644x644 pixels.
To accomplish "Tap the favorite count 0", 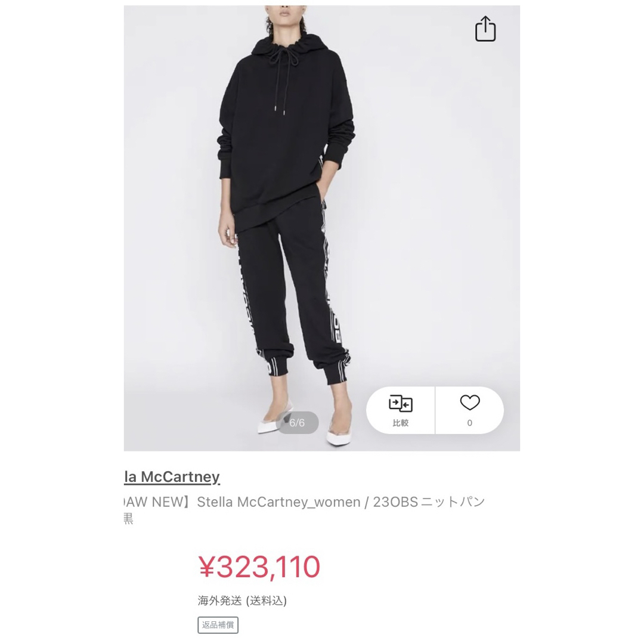I will [470, 423].
